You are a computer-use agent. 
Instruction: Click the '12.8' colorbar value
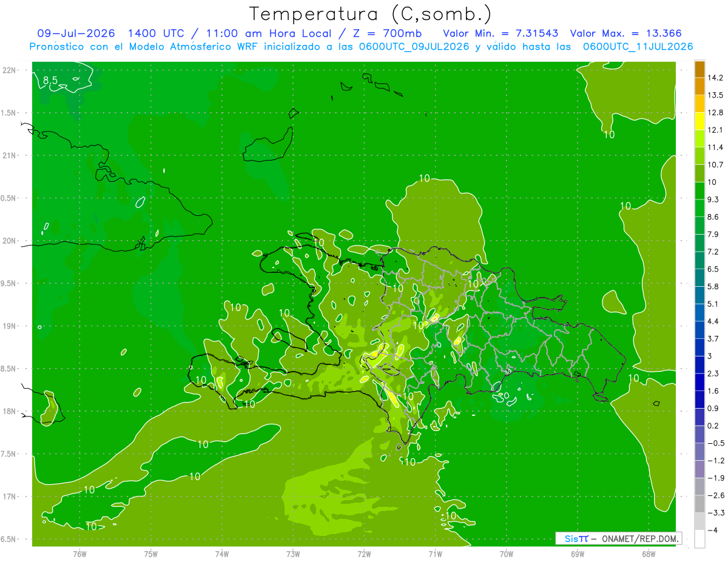click(x=715, y=112)
